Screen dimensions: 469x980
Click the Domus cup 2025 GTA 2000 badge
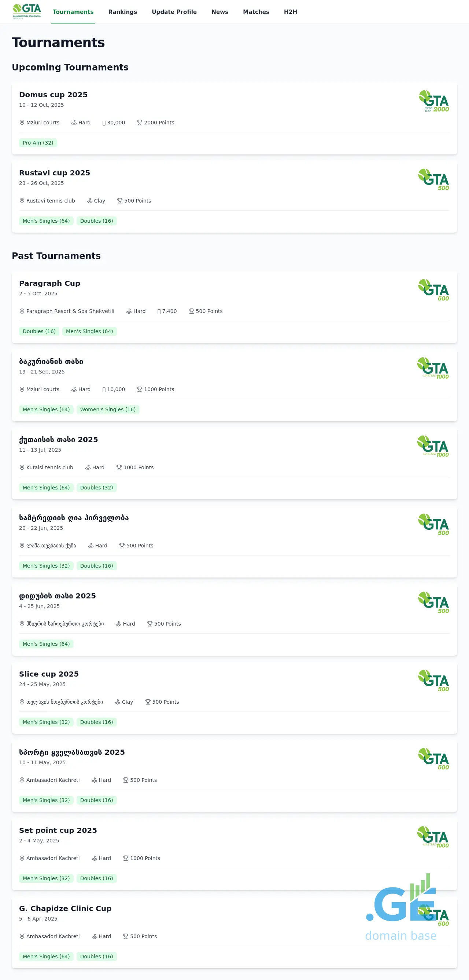(434, 101)
